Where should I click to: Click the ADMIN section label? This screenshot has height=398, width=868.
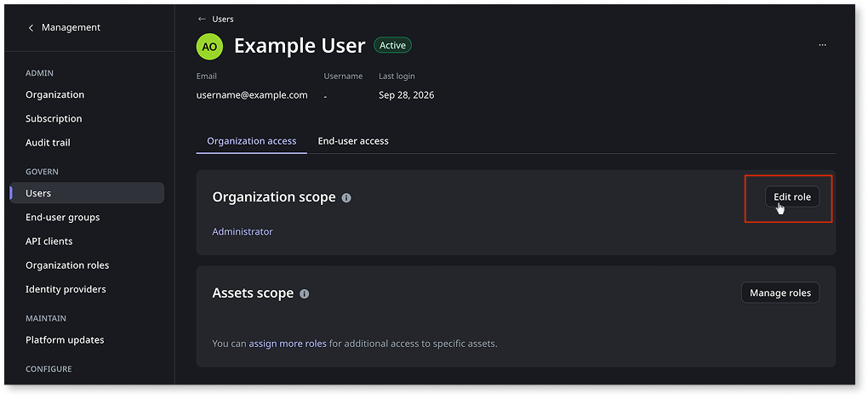tap(39, 73)
